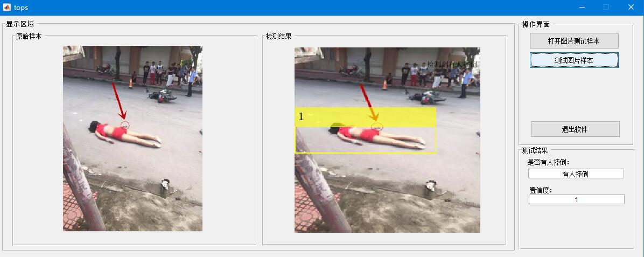Maximize the tops window

click(606, 7)
